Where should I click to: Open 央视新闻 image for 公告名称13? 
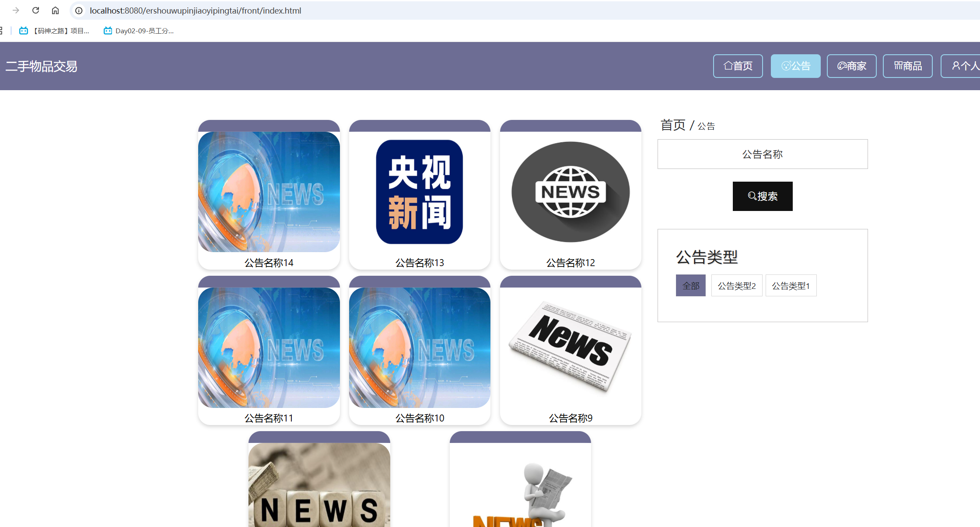click(420, 192)
